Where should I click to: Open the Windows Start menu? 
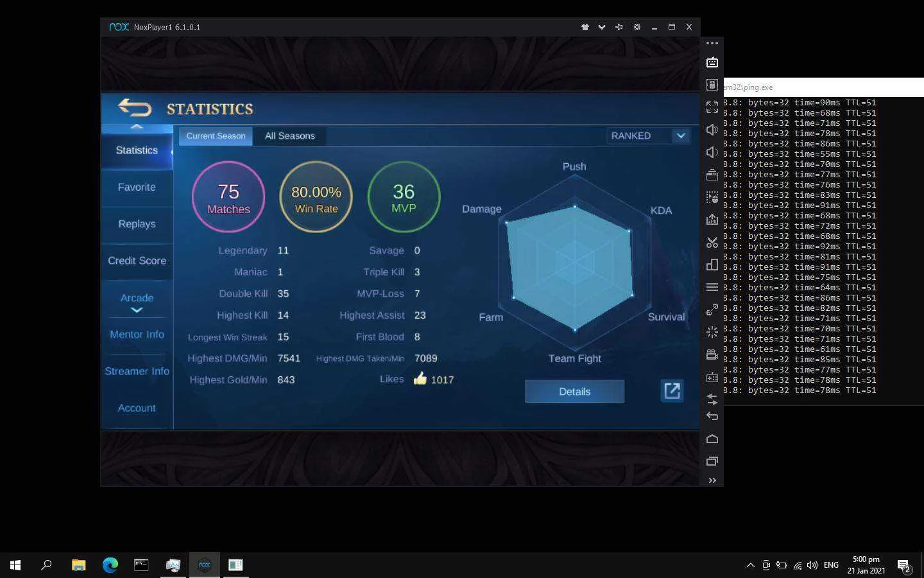tap(15, 565)
